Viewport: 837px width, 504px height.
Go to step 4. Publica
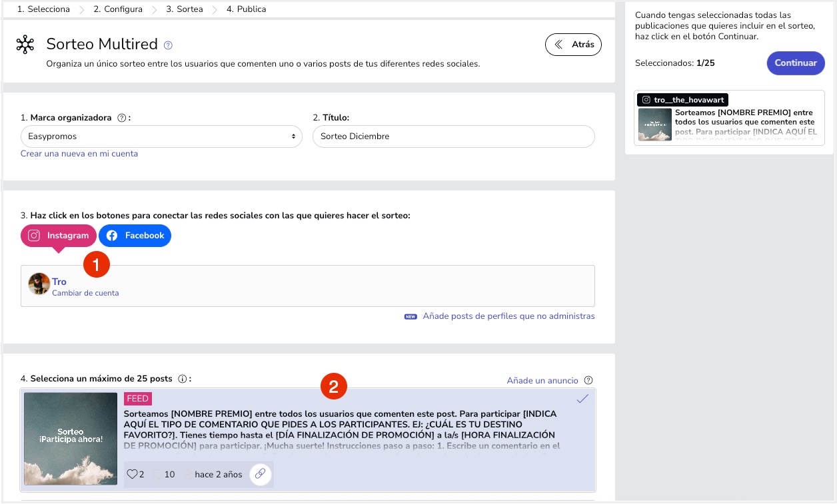pyautogui.click(x=246, y=9)
